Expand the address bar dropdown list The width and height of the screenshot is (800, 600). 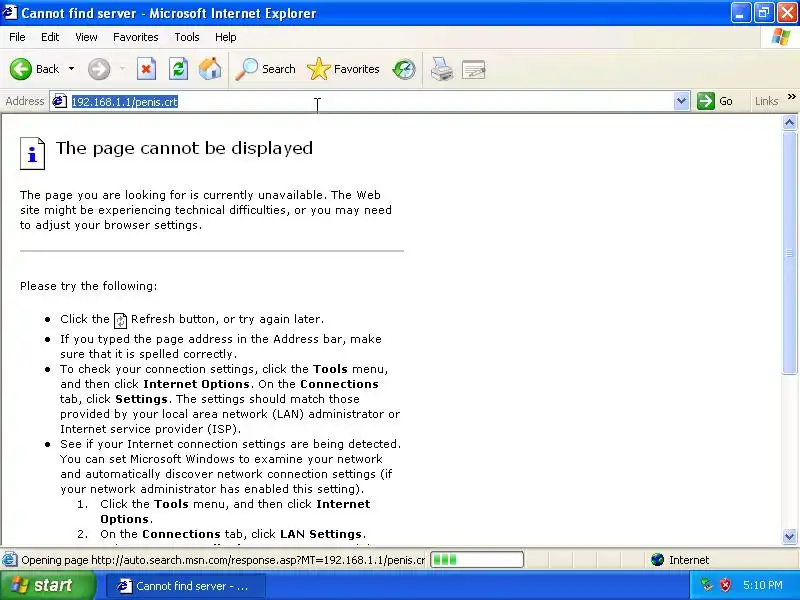(681, 101)
